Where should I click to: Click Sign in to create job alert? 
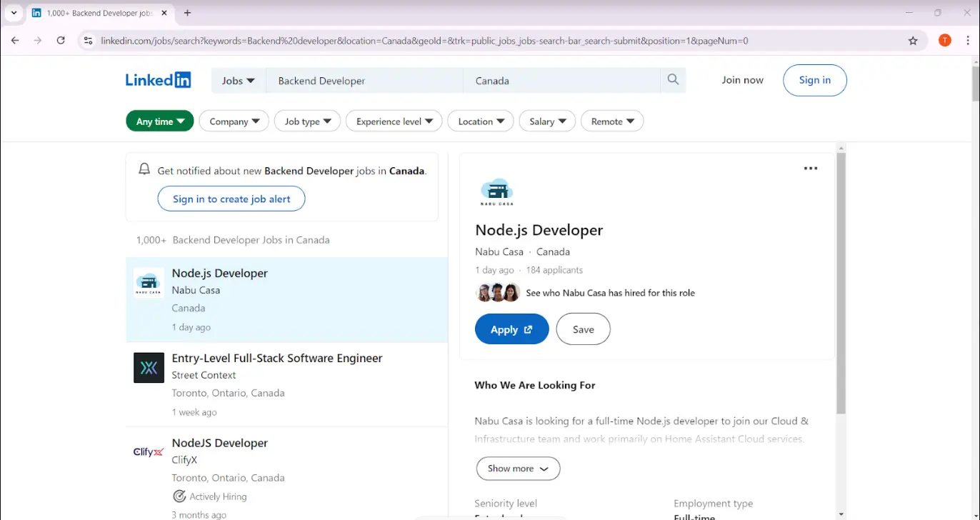230,199
